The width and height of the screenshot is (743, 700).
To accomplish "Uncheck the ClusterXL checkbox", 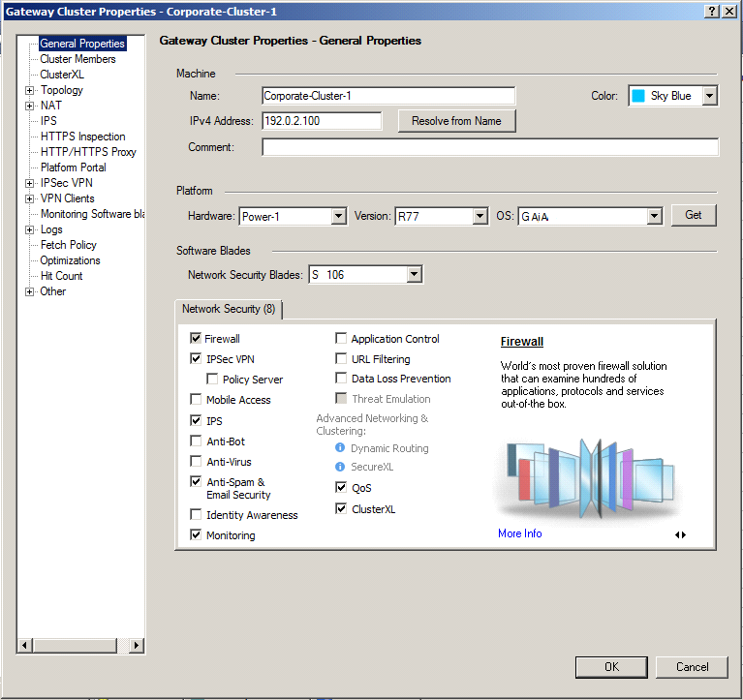I will [341, 508].
